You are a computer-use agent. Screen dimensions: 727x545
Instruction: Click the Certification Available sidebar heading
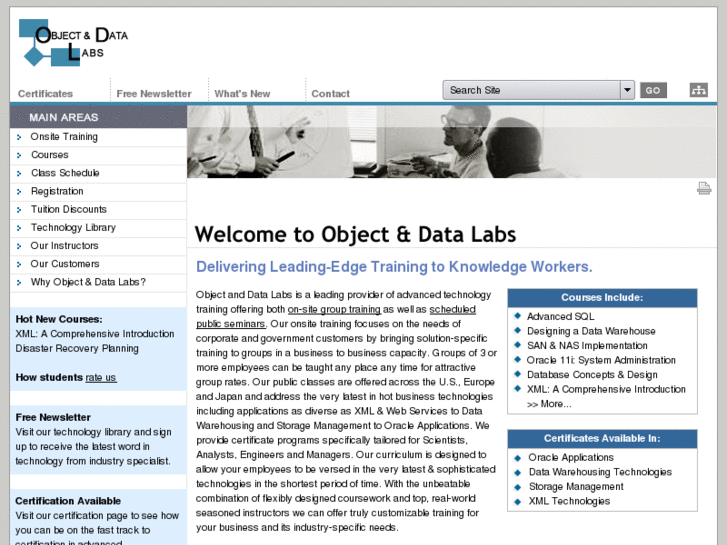(68, 501)
